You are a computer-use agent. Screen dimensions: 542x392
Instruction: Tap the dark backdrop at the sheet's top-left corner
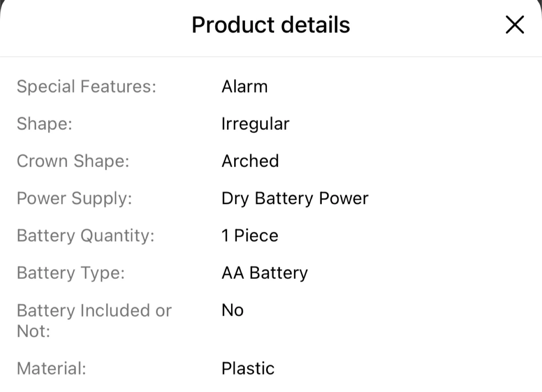click(2, 2)
